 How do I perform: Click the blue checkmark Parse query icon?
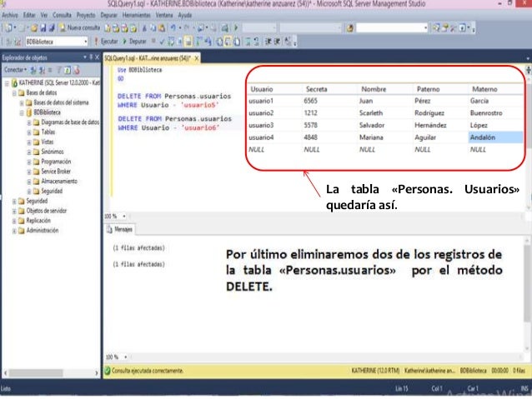(162, 42)
